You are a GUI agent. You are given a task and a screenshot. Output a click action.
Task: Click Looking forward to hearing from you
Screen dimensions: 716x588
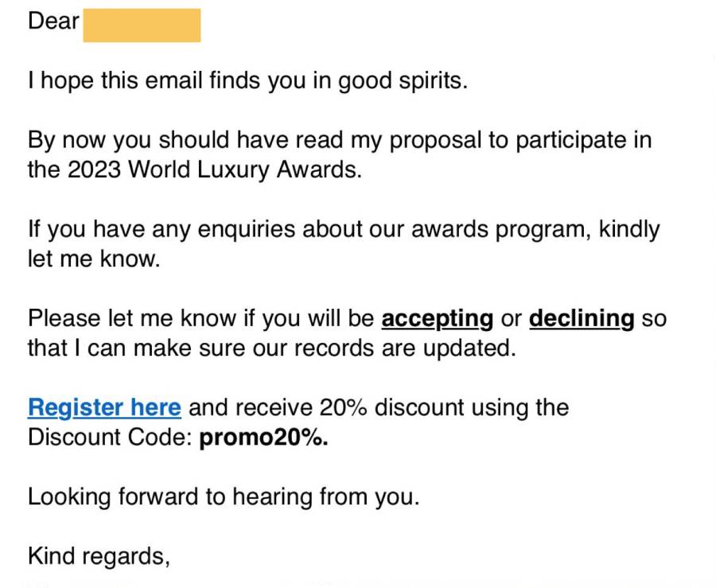click(x=224, y=496)
